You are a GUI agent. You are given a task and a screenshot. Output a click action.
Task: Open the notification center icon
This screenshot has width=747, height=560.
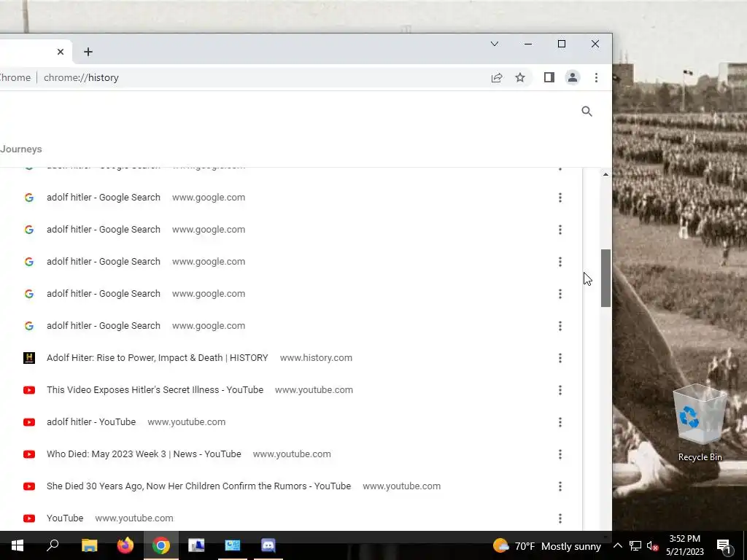pyautogui.click(x=724, y=545)
